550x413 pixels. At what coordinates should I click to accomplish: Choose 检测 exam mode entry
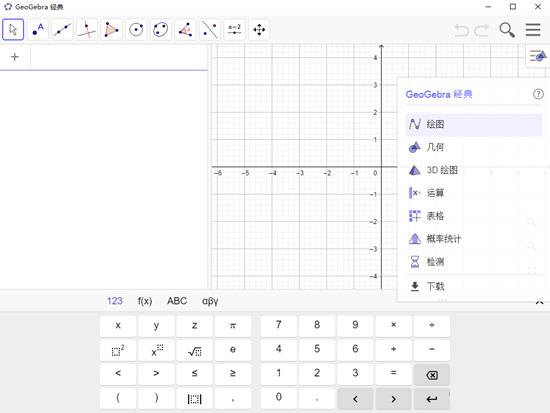474,262
